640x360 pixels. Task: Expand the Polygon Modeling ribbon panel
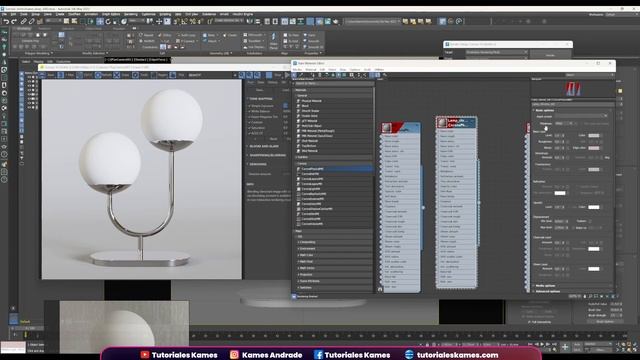40,53
